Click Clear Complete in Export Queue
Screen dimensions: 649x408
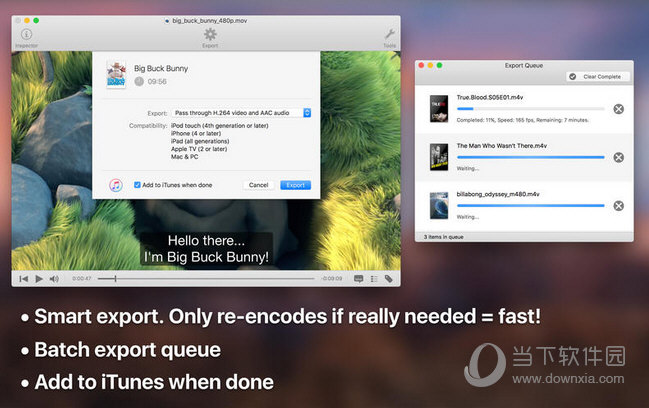[x=598, y=77]
